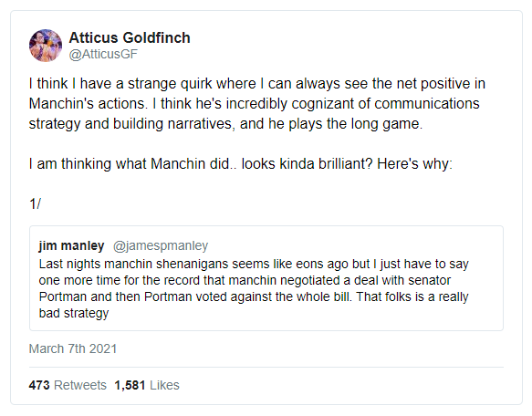
Task: Click quoted line starting 'Portman and then Portman'
Action: coord(254,296)
